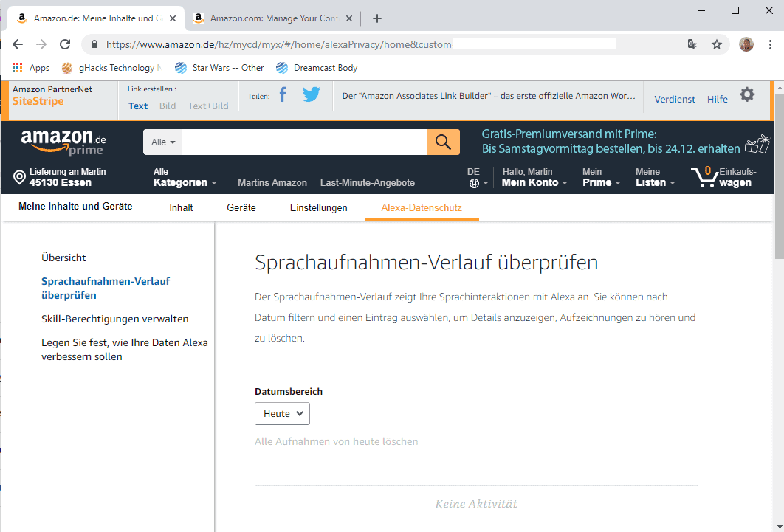Screen dimensions: 784x532
Task: Click the orange search magnifier button
Action: (x=443, y=142)
